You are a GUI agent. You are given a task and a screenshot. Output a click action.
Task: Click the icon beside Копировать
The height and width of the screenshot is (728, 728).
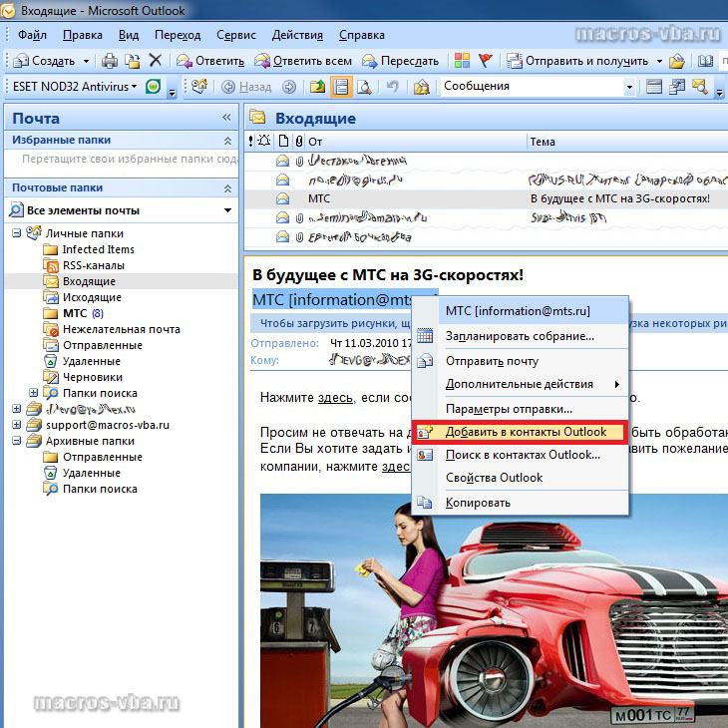pyautogui.click(x=425, y=503)
